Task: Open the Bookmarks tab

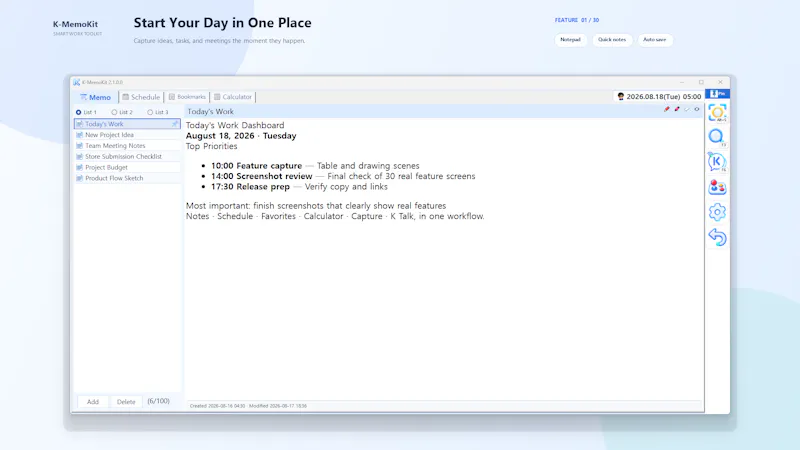Action: 187,97
